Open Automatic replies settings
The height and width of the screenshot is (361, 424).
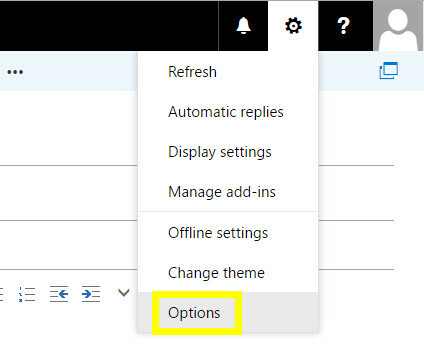point(228,112)
